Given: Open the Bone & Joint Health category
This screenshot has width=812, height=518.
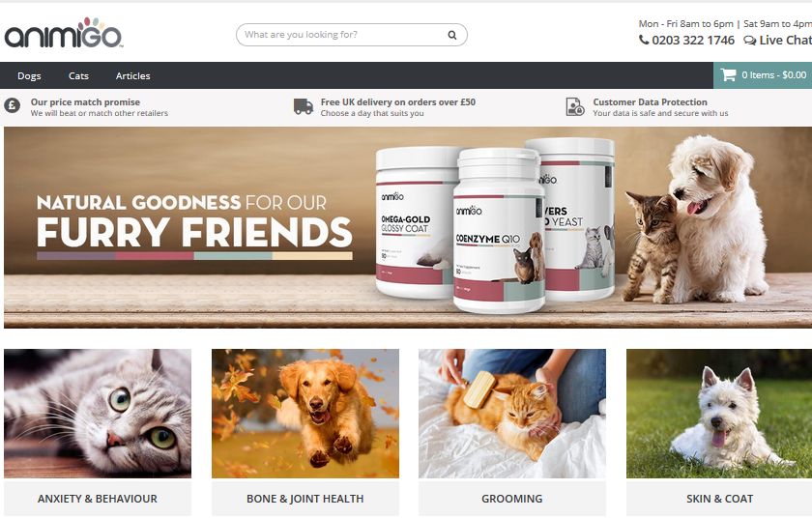Looking at the screenshot, I should (x=305, y=499).
